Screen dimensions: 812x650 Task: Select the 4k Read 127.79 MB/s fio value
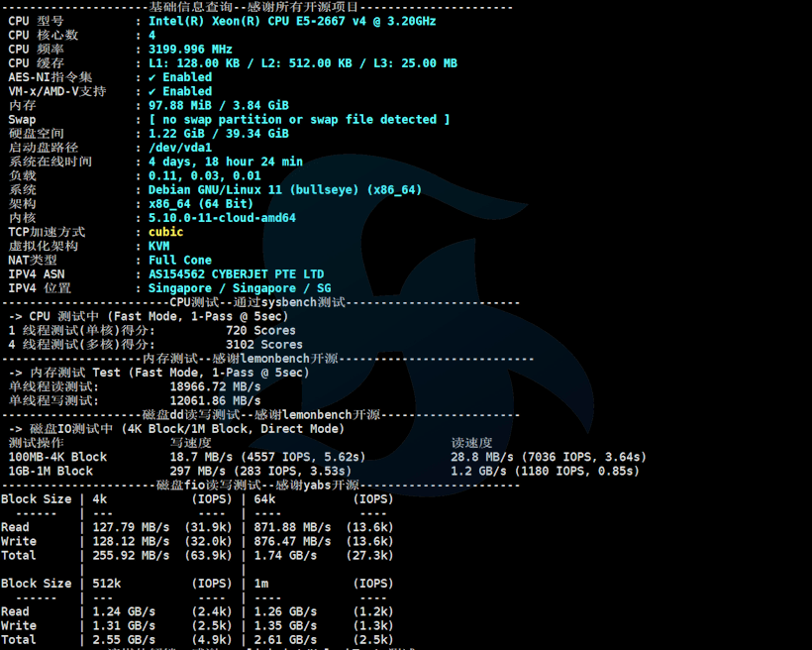click(130, 527)
